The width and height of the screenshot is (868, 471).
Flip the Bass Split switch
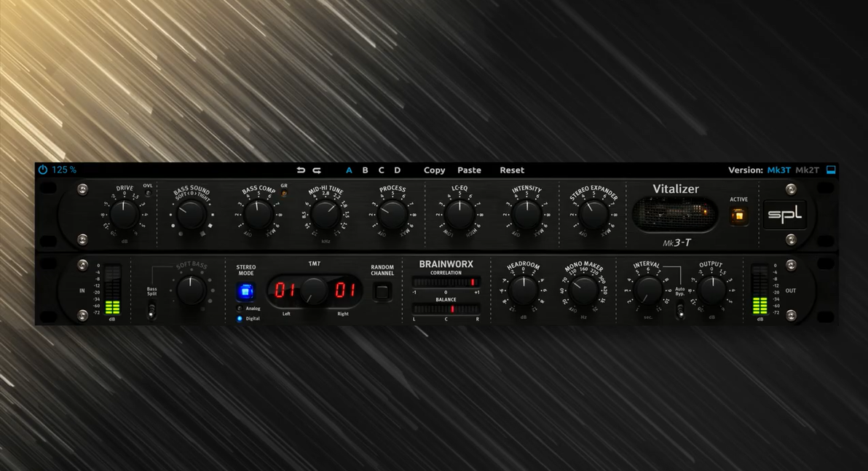coord(151,312)
